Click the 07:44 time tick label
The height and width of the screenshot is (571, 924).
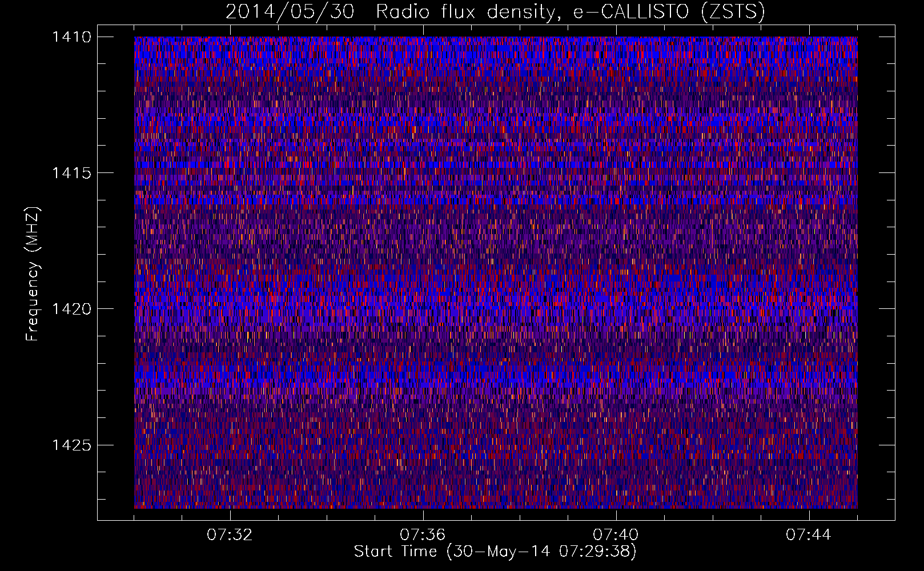coord(809,535)
